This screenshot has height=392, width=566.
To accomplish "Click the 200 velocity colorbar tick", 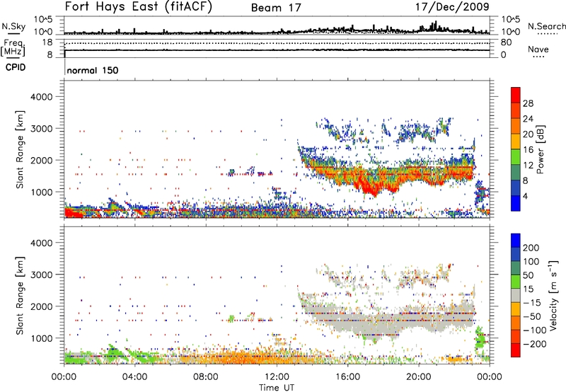I will [531, 248].
